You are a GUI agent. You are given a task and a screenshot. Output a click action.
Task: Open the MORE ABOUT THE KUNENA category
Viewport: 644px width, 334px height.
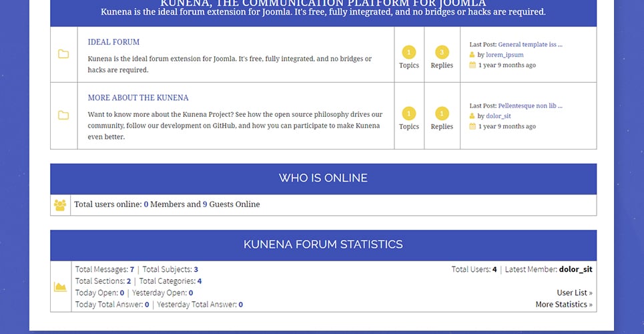138,98
